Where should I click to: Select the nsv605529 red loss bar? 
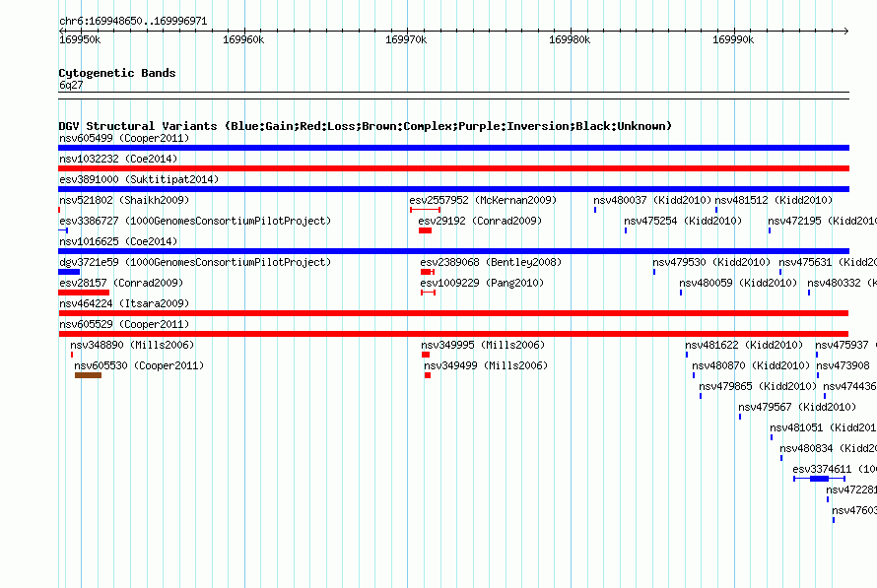point(453,334)
